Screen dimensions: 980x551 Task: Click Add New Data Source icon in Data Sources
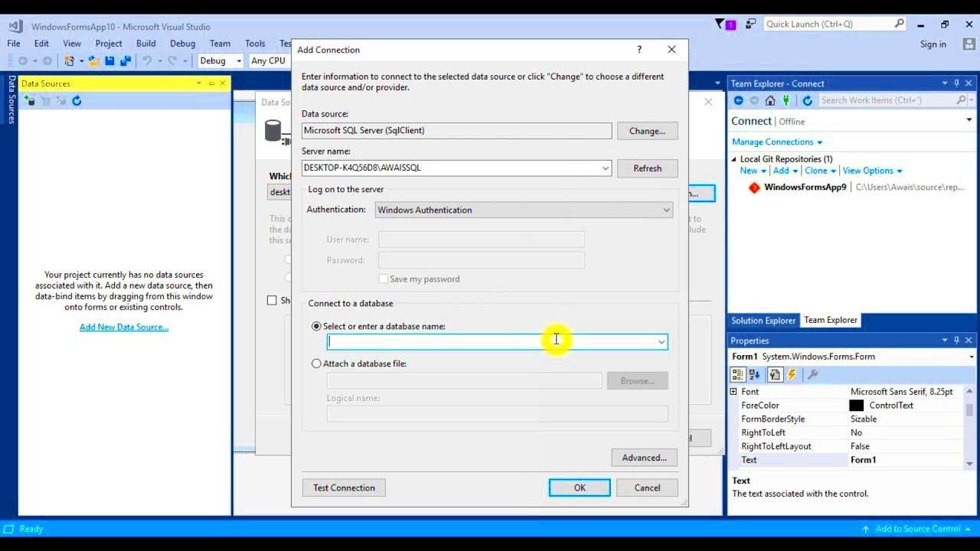pyautogui.click(x=30, y=101)
